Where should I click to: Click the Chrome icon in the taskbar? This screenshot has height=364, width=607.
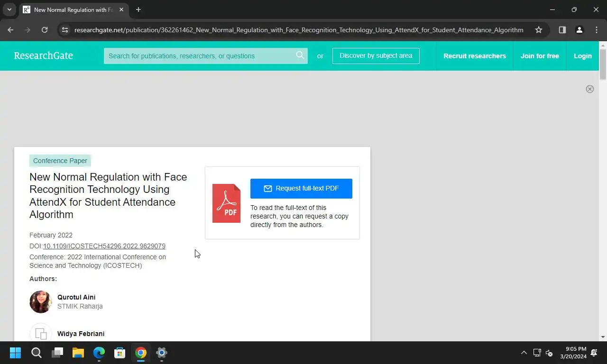tap(141, 353)
